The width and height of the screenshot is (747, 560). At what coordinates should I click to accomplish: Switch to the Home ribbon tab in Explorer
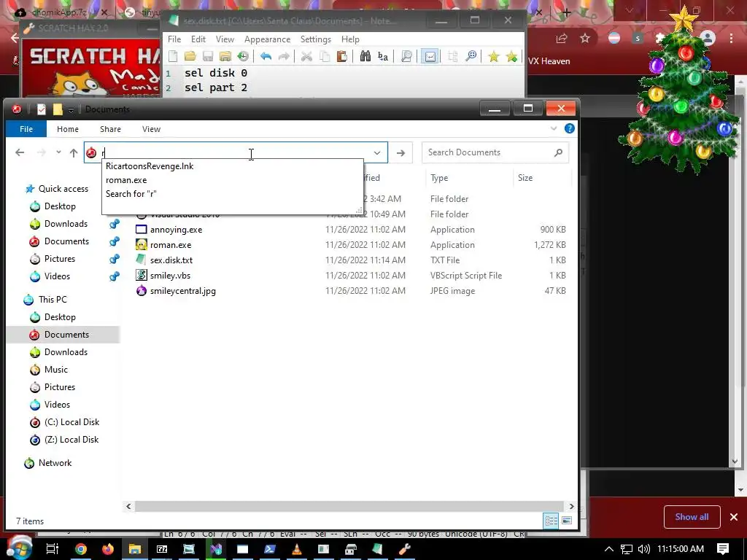tap(68, 129)
